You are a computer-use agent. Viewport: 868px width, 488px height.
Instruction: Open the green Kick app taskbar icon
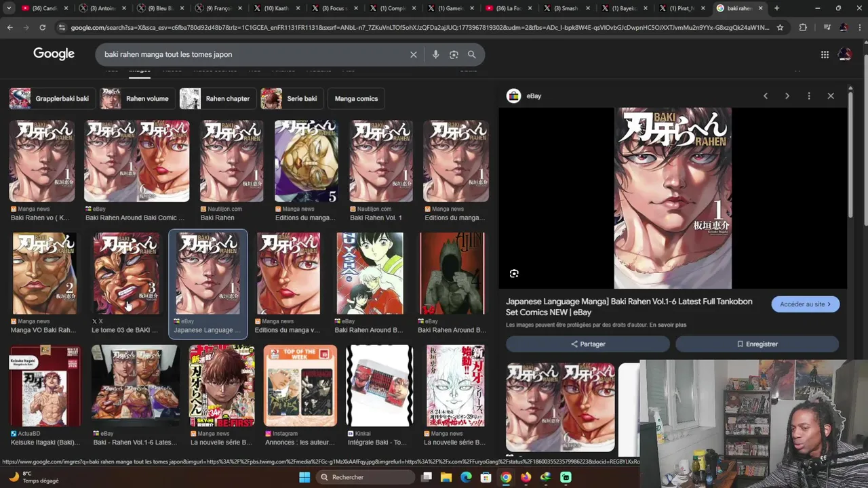(566, 477)
